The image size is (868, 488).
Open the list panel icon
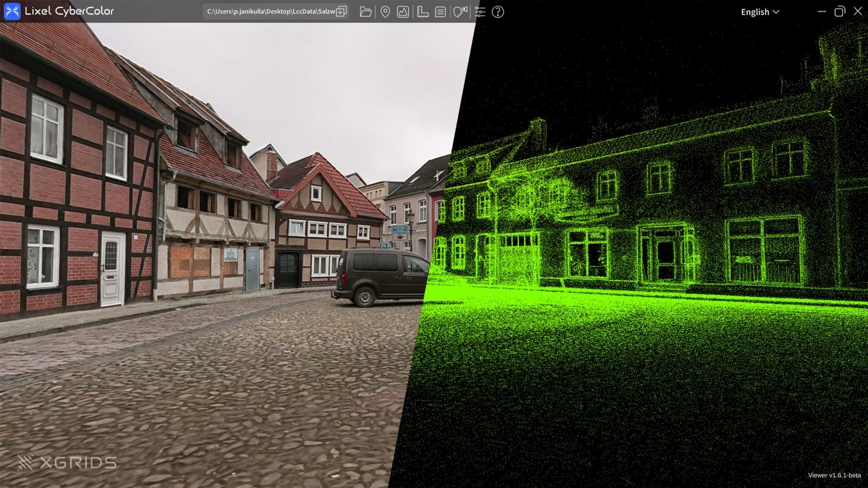pos(441,12)
